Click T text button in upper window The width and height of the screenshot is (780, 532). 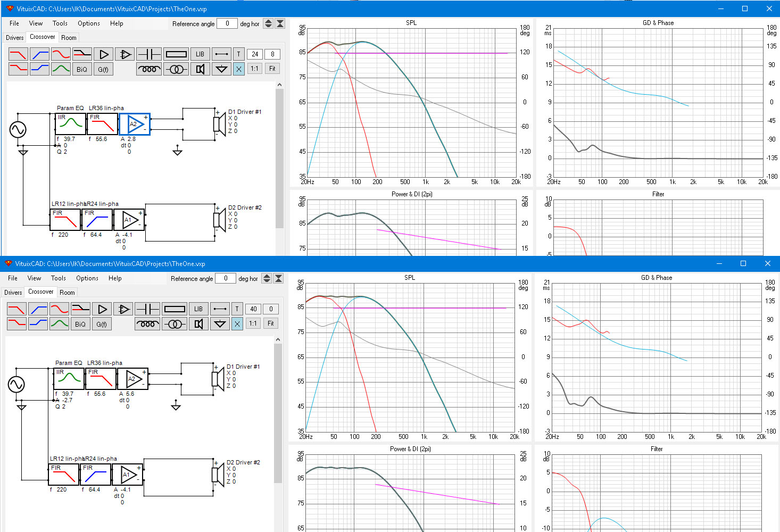tap(239, 54)
